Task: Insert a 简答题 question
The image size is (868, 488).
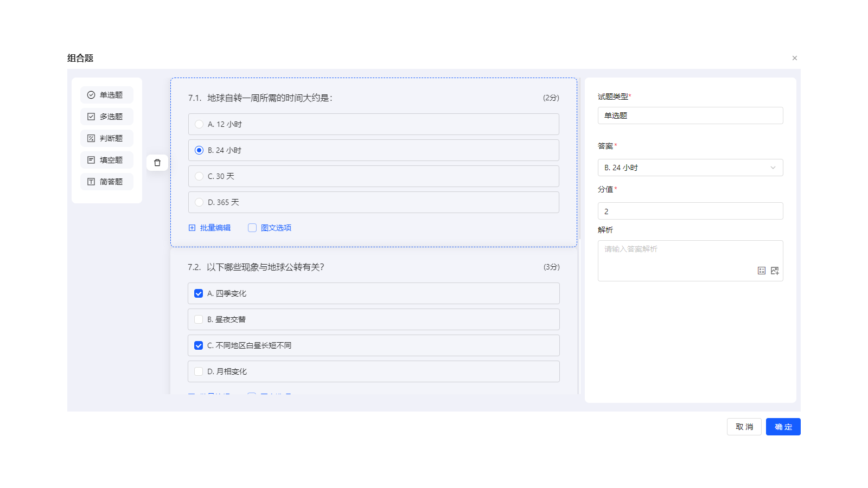Action: point(106,181)
